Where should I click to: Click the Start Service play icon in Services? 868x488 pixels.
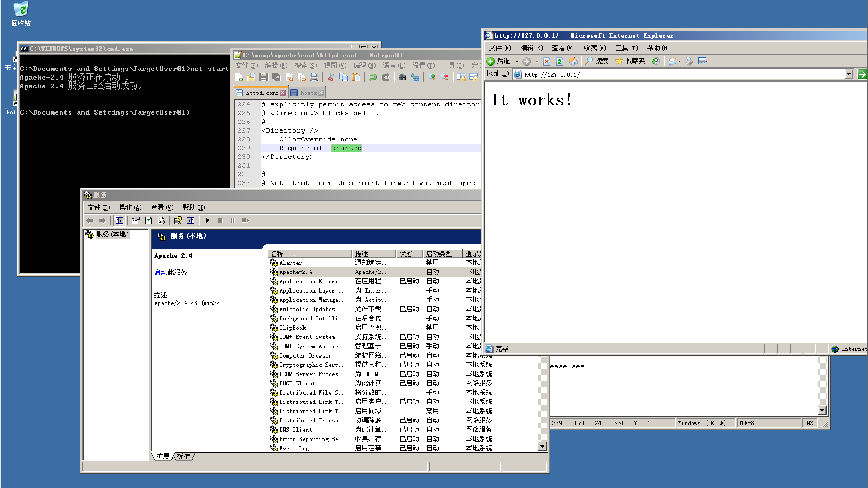pos(207,221)
